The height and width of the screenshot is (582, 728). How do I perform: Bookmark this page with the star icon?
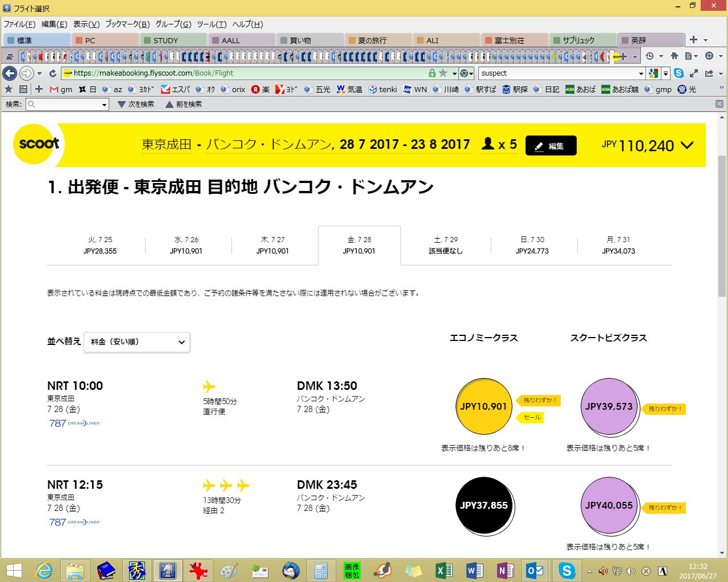pos(443,73)
